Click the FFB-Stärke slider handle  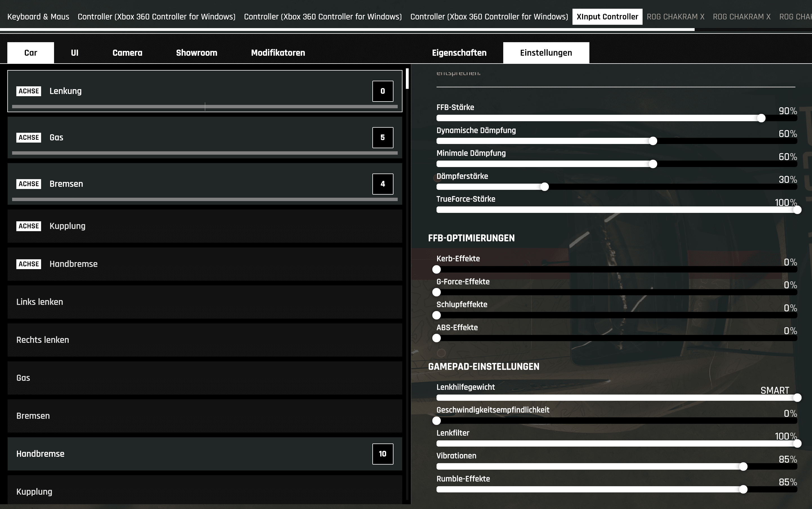tap(761, 118)
